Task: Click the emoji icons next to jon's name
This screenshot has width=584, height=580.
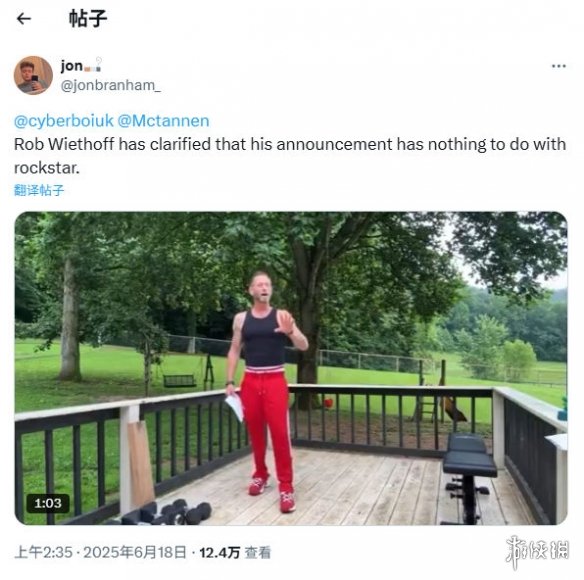Action: [x=93, y=65]
